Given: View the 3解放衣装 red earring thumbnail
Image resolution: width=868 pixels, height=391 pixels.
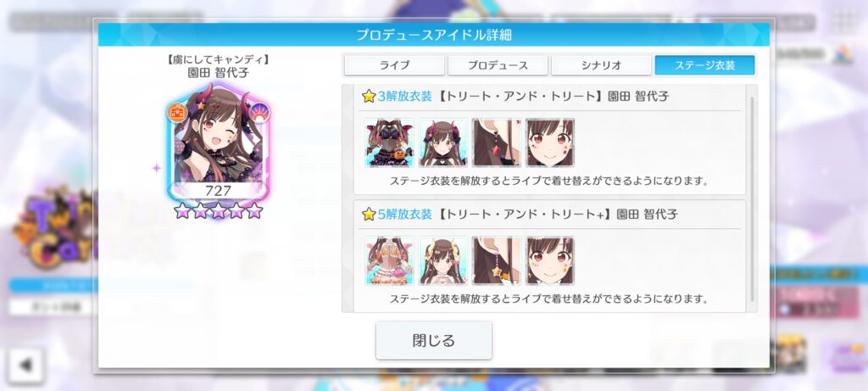Looking at the screenshot, I should [497, 142].
